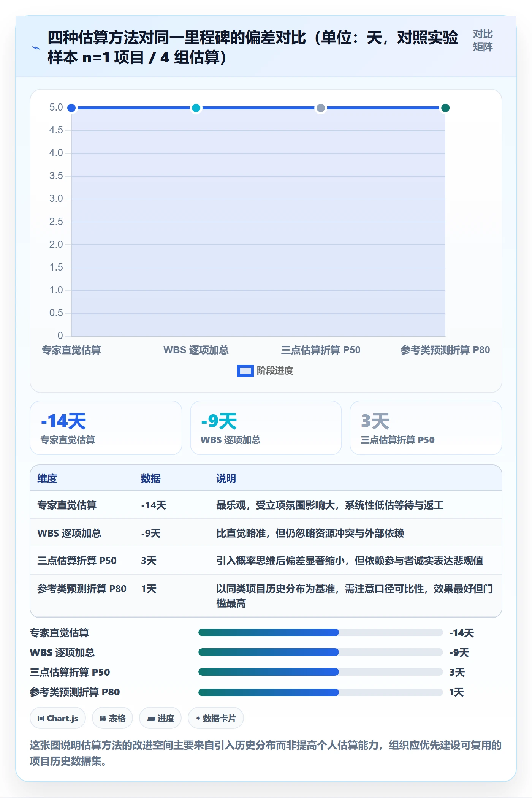Click the -14天 value in the table
The width and height of the screenshot is (532, 798).
(x=154, y=505)
